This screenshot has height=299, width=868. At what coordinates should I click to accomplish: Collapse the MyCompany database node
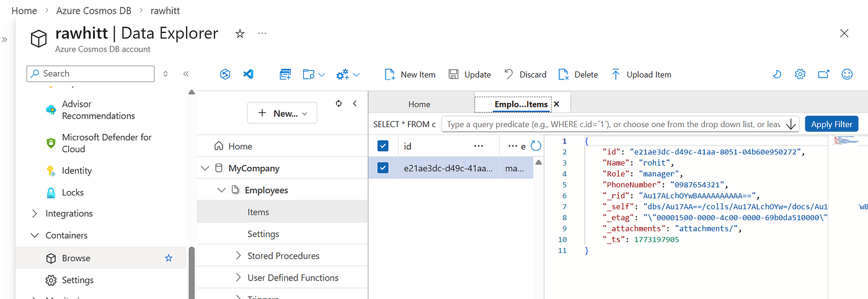(x=205, y=168)
